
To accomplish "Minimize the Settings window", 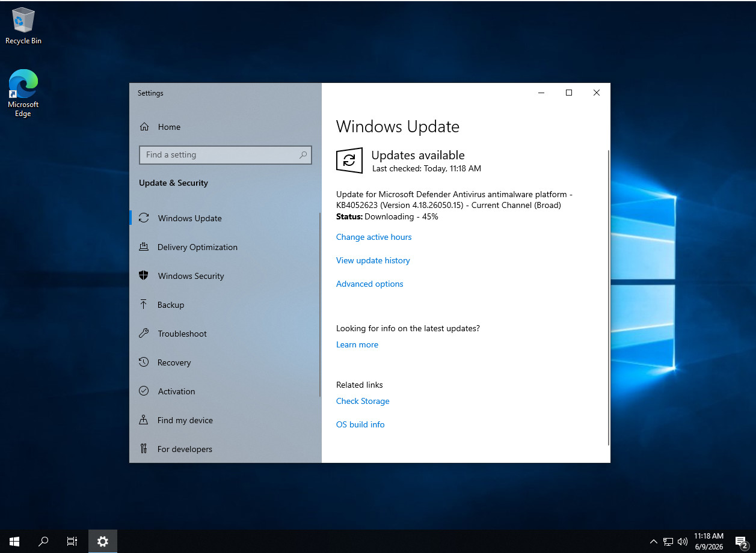I will pyautogui.click(x=541, y=93).
